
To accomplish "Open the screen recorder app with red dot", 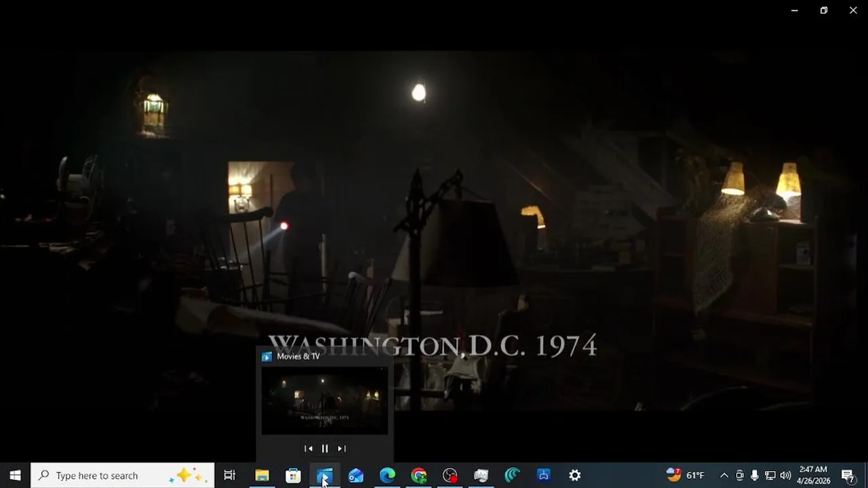I will pos(450,475).
